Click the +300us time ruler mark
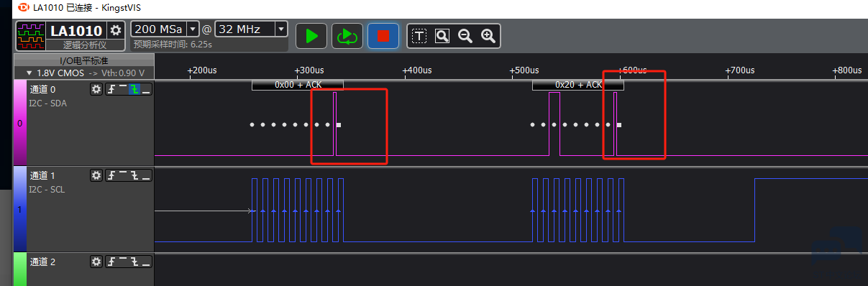The image size is (868, 286). [311, 70]
